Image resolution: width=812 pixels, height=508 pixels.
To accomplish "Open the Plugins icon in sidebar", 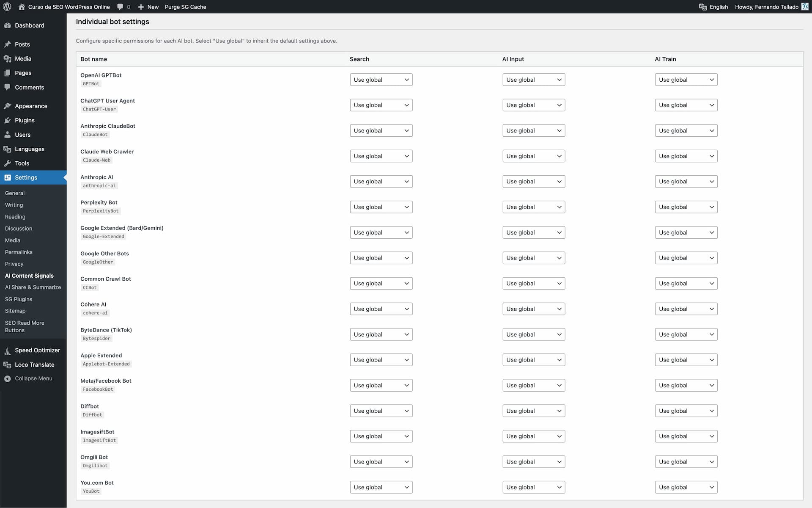I will tap(8, 120).
